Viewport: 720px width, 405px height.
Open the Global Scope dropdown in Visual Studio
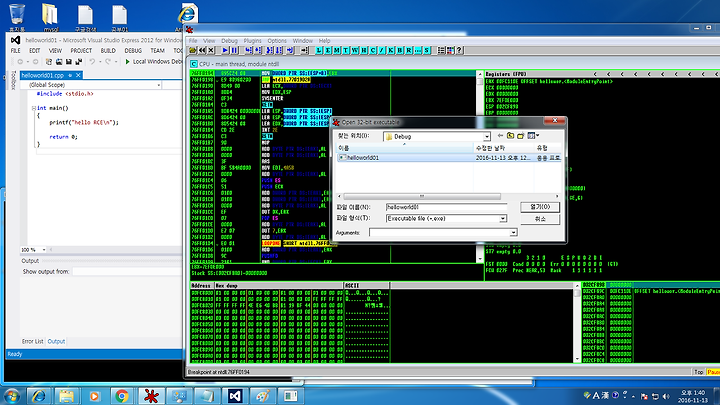159,85
